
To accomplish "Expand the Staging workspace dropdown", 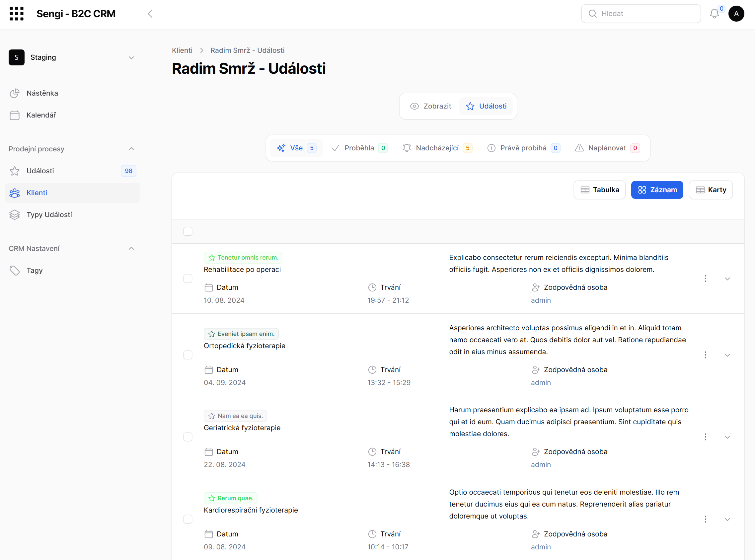I will (x=131, y=58).
